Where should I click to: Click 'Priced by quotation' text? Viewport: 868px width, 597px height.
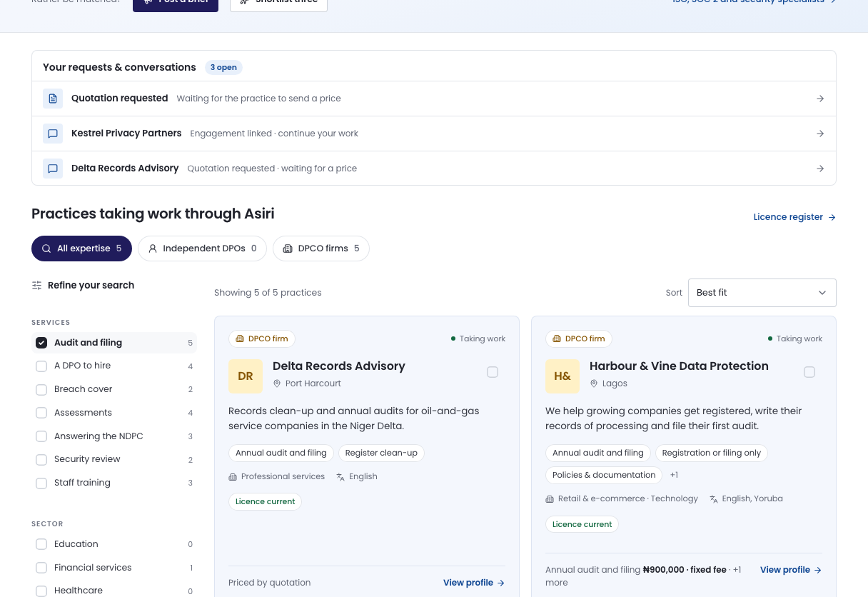[x=269, y=583]
